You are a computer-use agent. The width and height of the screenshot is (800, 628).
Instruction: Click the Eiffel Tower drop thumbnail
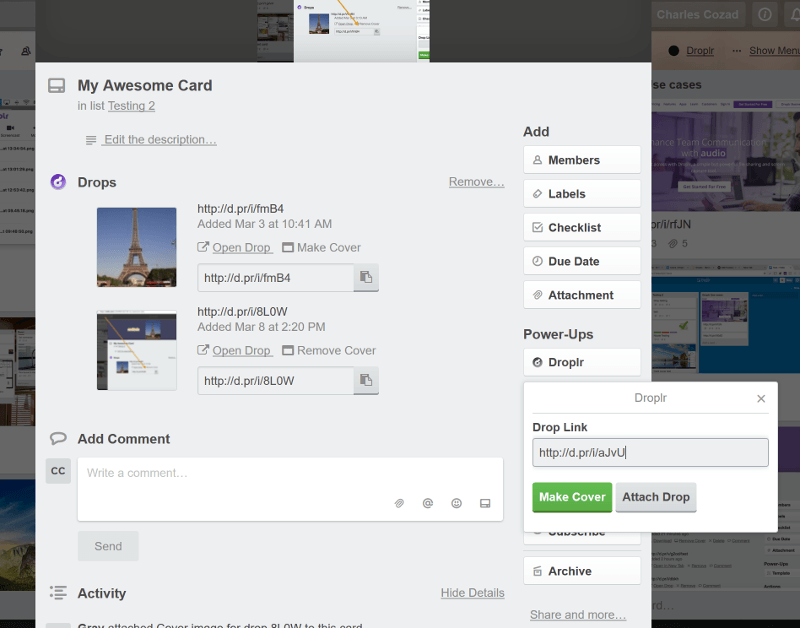point(137,247)
